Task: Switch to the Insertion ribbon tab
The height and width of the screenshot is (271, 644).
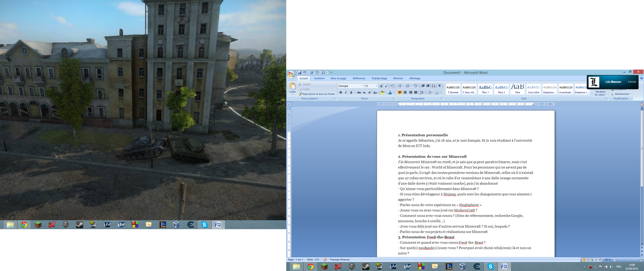Action: [319, 78]
